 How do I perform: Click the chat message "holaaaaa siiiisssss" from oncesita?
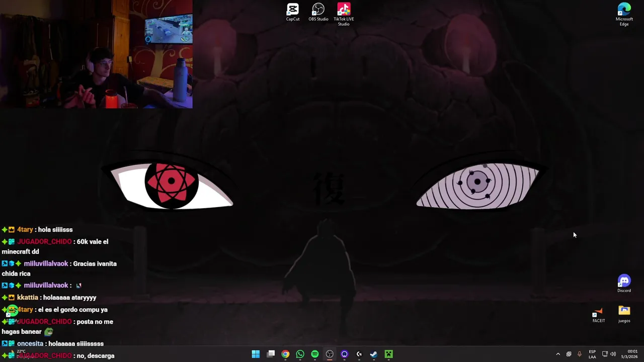pyautogui.click(x=76, y=344)
